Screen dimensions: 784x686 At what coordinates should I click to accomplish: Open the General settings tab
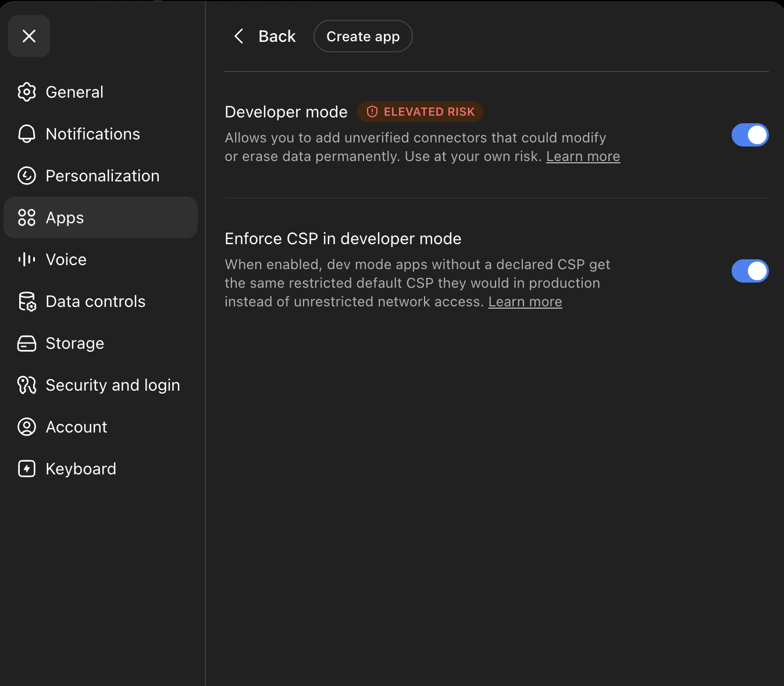pyautogui.click(x=101, y=92)
